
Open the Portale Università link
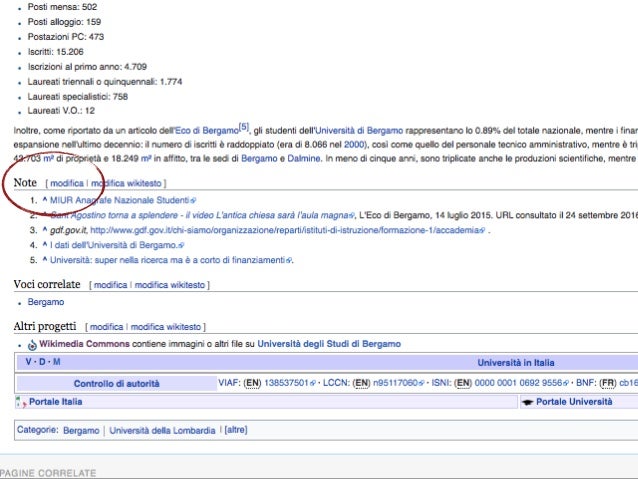[x=574, y=402]
